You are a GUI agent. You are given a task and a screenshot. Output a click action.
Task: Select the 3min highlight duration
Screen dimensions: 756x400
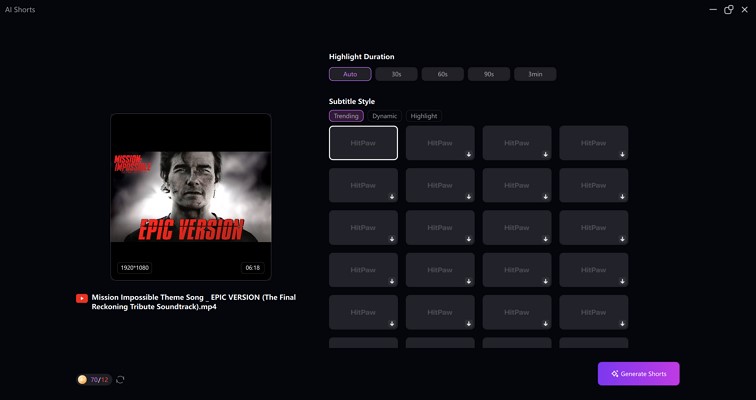click(535, 74)
